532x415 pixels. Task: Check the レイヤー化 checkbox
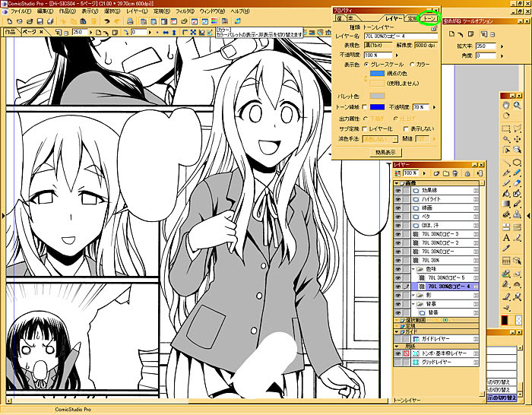pyautogui.click(x=365, y=128)
